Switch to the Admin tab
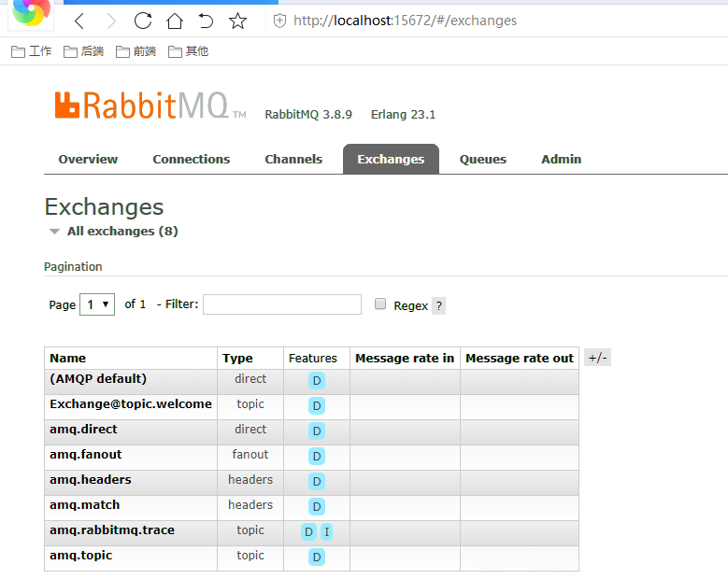The image size is (728, 579). (562, 159)
